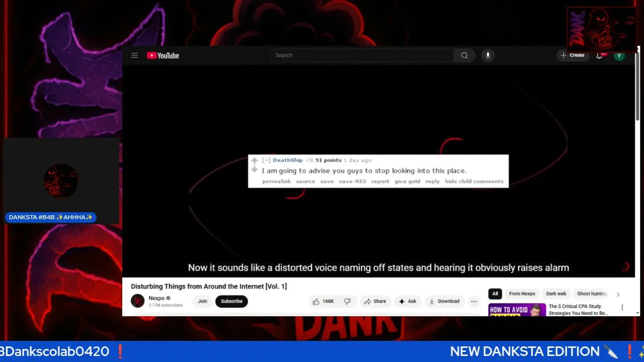Share the video
Viewport: 644px width, 362px height.
pos(375,301)
